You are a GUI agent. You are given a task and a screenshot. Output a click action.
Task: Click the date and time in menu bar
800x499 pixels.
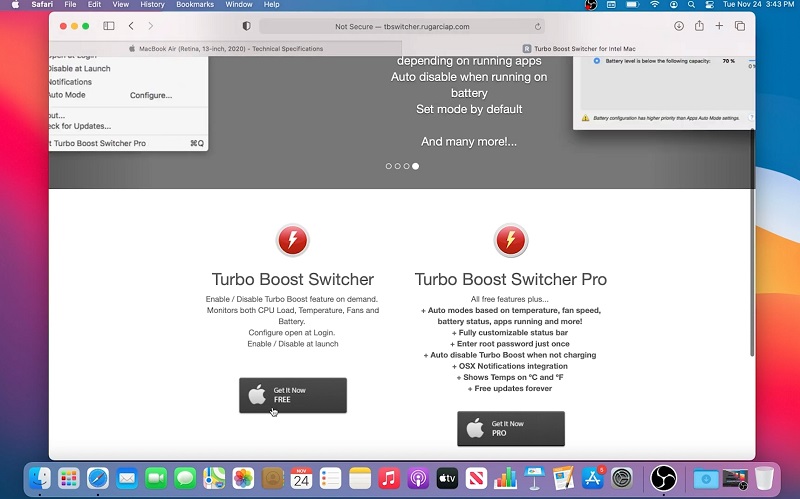(x=758, y=5)
